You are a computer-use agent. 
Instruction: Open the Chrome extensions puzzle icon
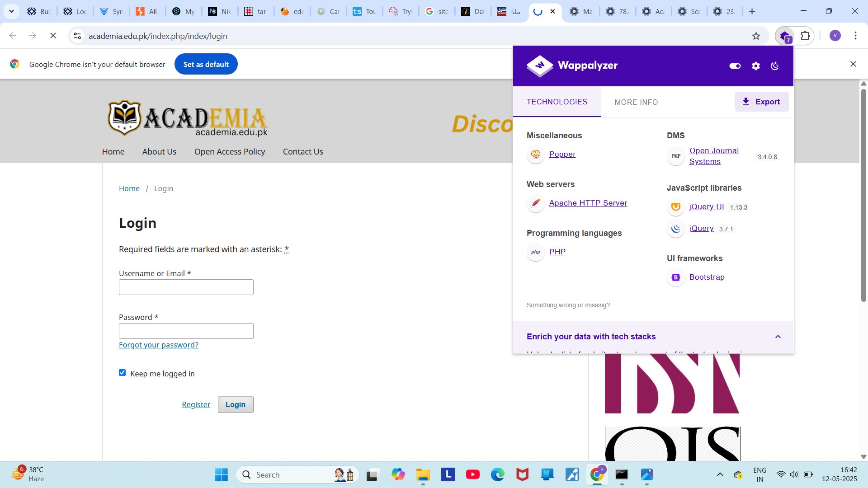(805, 36)
